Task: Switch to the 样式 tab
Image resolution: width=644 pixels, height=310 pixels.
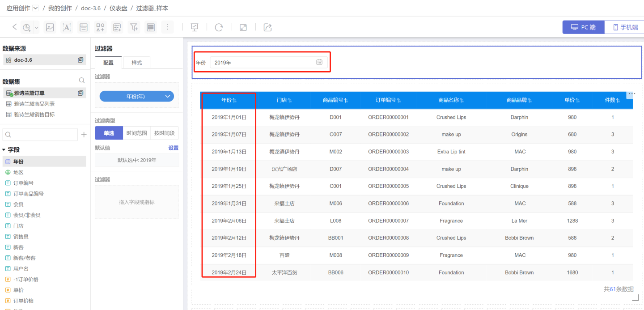Action: (x=136, y=63)
